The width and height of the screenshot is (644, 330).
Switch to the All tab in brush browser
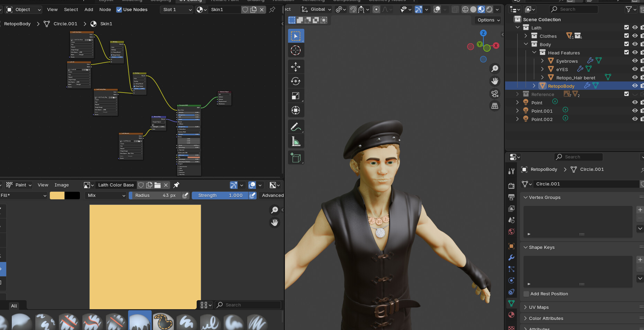click(x=14, y=305)
